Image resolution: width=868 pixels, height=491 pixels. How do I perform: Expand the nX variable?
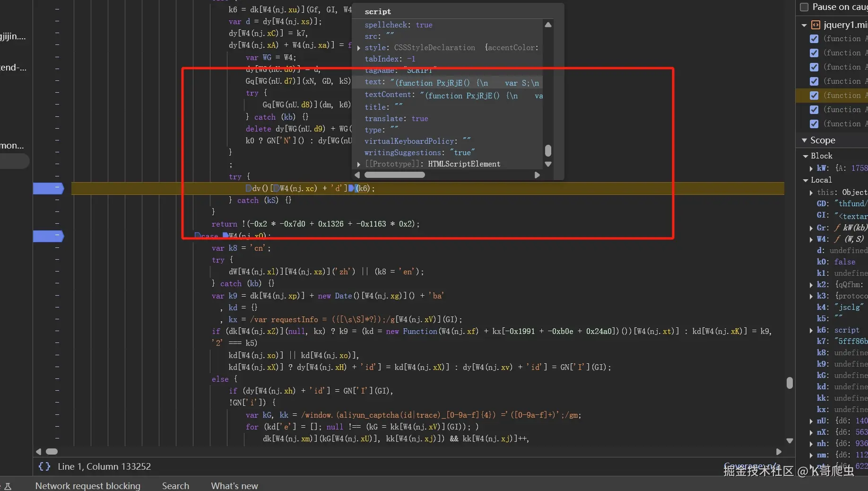(811, 432)
